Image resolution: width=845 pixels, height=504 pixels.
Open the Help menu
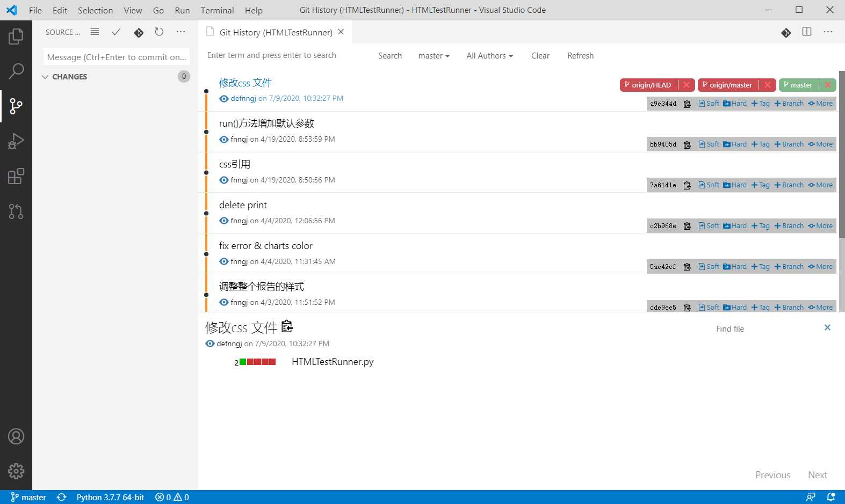coord(254,10)
